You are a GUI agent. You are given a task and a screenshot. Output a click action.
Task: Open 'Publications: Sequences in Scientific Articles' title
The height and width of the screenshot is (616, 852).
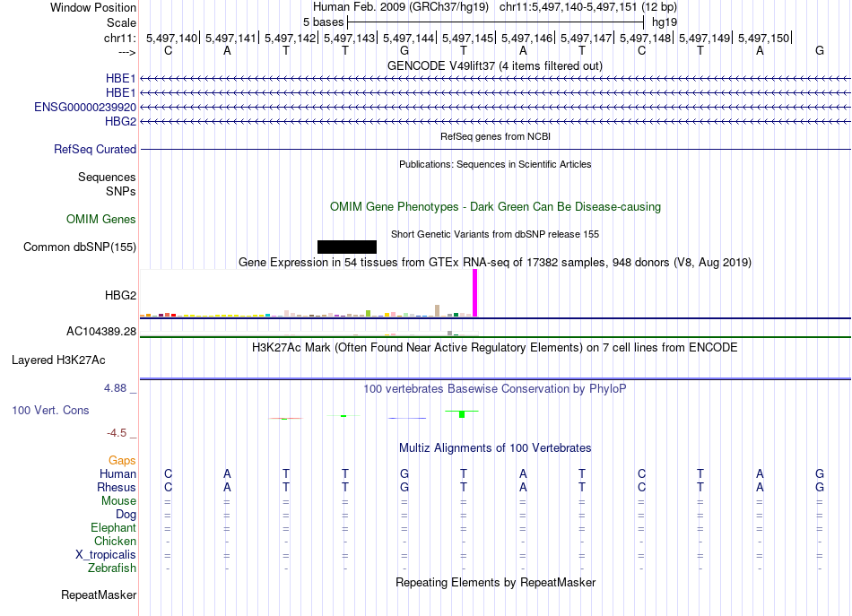(495, 164)
